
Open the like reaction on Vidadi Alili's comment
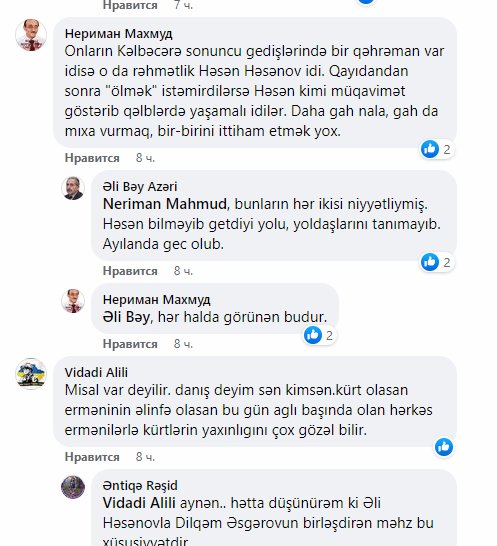444,447
